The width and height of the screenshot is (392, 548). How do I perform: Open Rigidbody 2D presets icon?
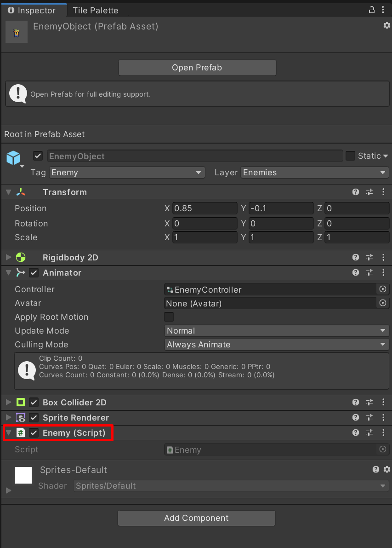click(x=369, y=257)
